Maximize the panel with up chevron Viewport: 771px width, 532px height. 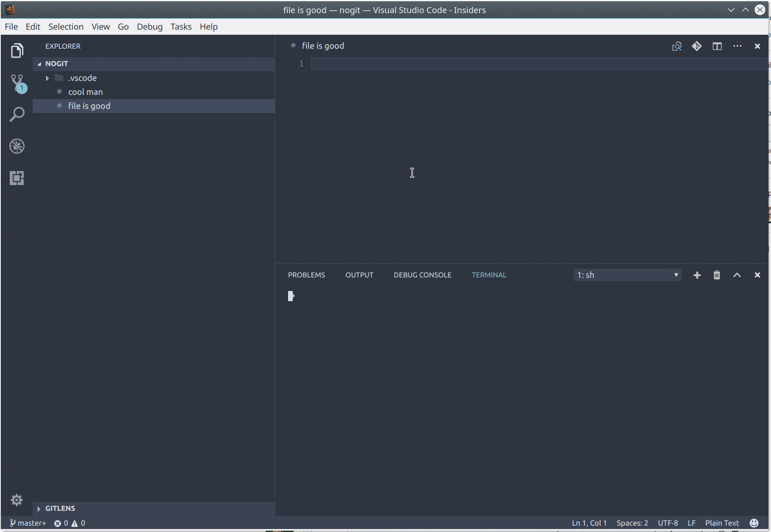pos(737,275)
